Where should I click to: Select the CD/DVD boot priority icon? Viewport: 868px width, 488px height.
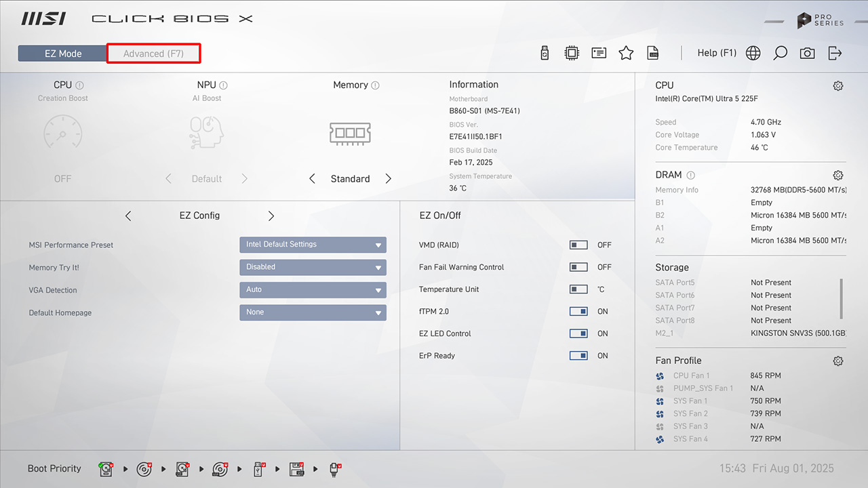tap(144, 468)
